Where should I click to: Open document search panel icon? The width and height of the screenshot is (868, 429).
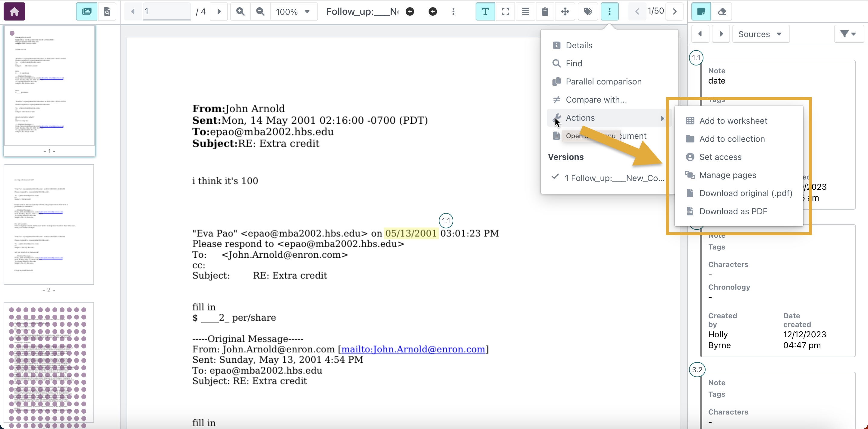click(x=107, y=11)
